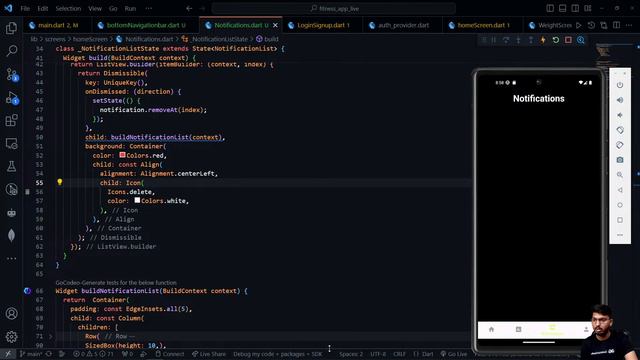The height and width of the screenshot is (360, 640).
Task: Open Colors.red color swatch
Action: [x=122, y=155]
